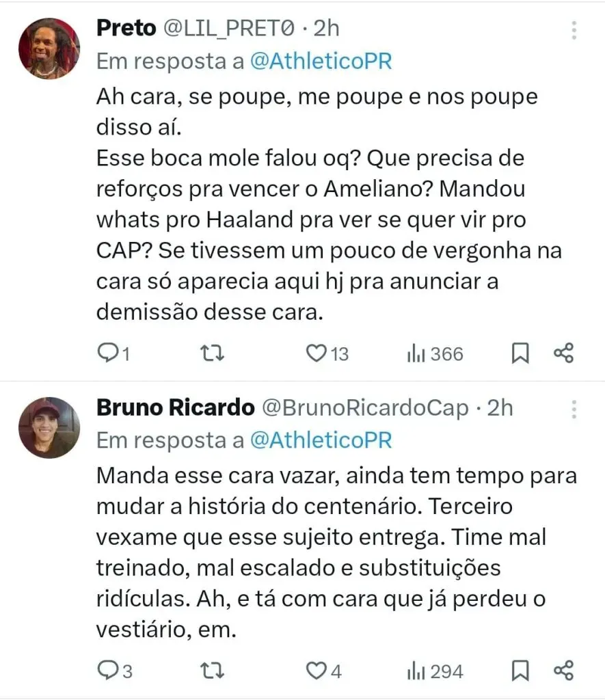
Task: Open @AthleticoPR link in Preto's reply
Action: point(321,61)
